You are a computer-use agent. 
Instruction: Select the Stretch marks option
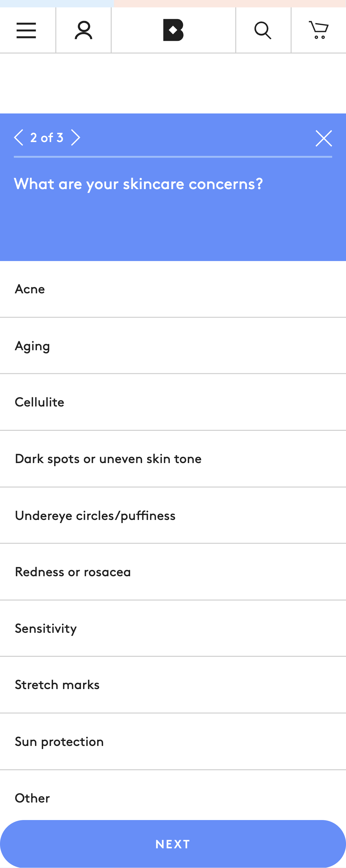tap(173, 684)
